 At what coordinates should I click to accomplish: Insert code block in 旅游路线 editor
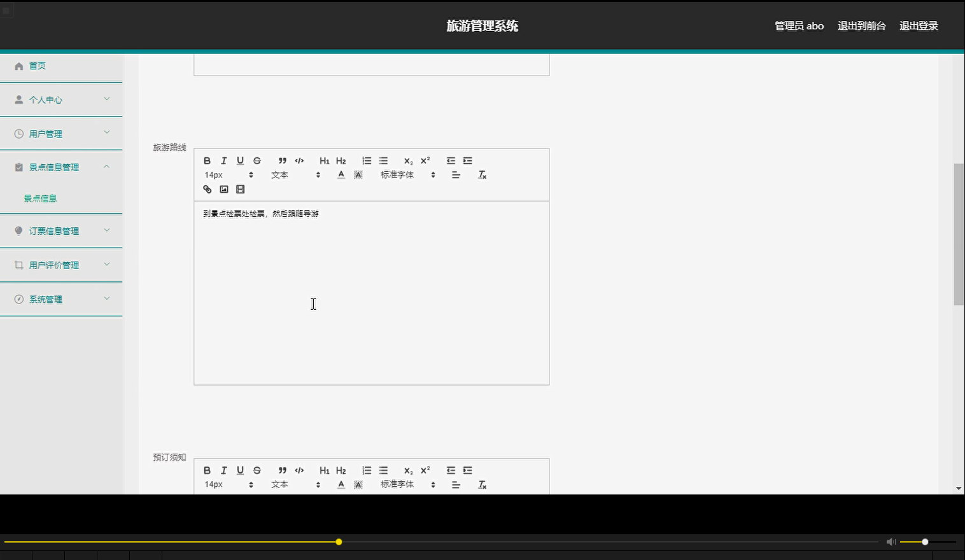[299, 161]
